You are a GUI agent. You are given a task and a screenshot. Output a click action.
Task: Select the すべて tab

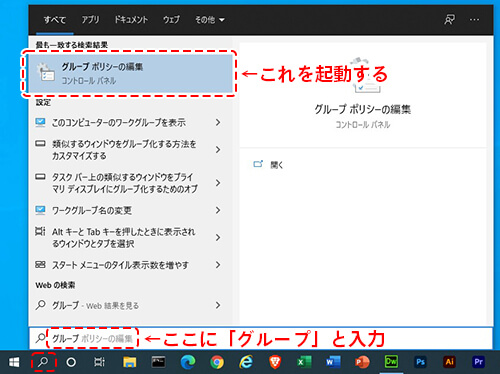coord(55,20)
